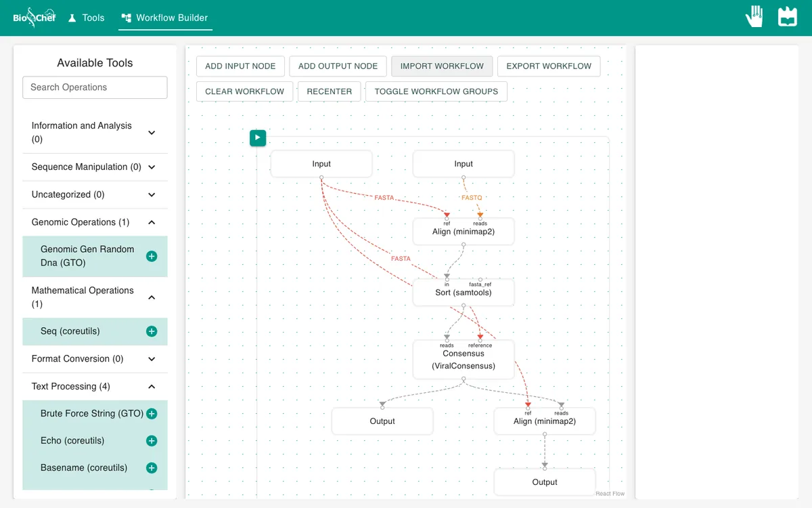Add the Seq (coreutils) tool
Viewport: 812px width, 508px height.
pyautogui.click(x=152, y=331)
